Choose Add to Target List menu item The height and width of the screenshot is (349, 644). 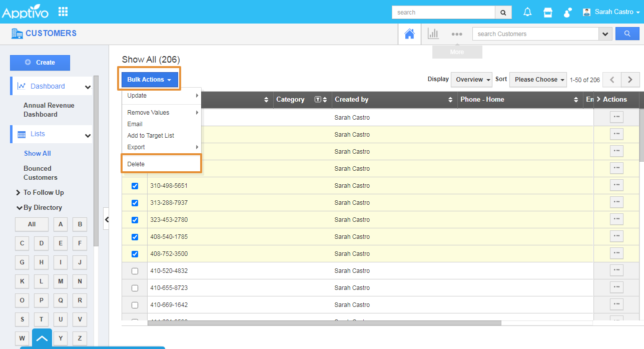tap(151, 136)
